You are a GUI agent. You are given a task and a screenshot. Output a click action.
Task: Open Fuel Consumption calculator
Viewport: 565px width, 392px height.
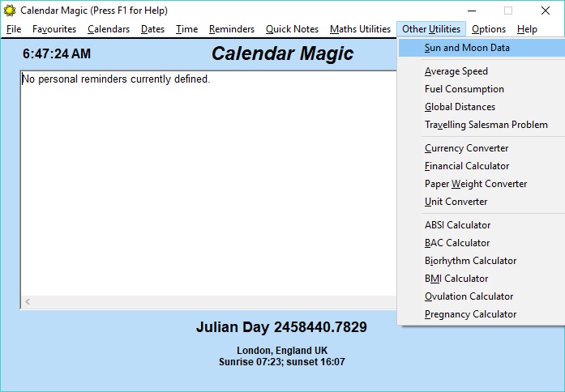point(482,89)
